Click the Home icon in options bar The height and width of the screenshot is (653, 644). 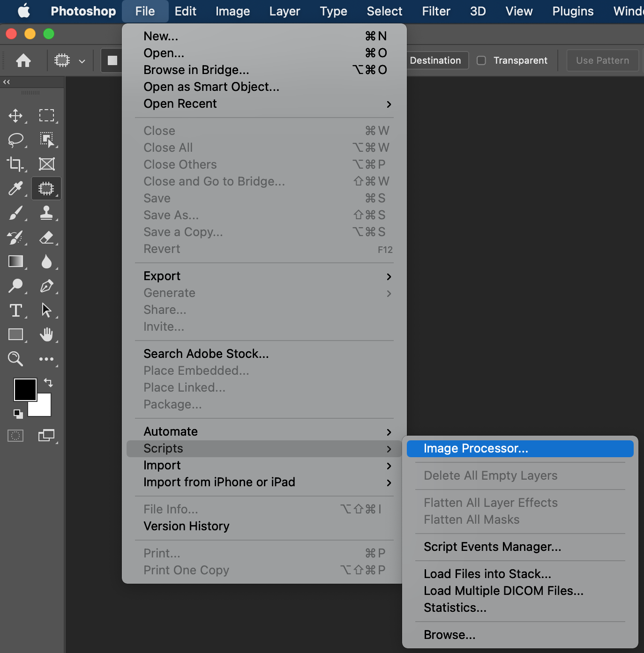[23, 60]
